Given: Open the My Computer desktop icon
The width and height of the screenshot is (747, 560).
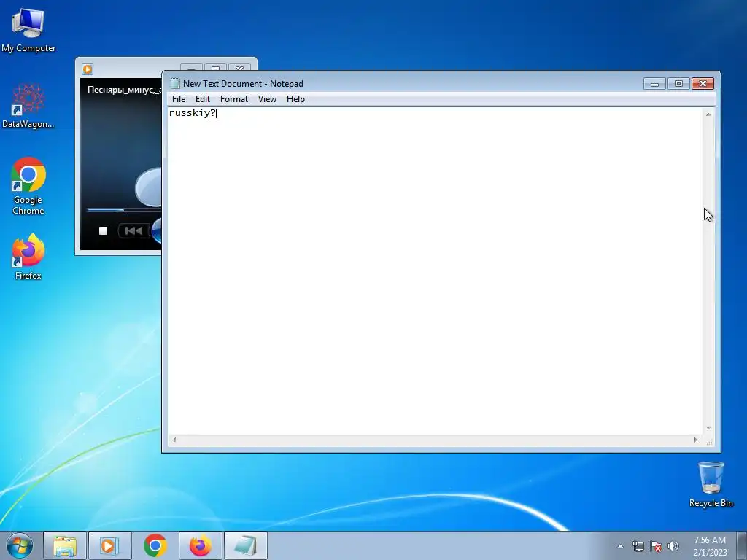Looking at the screenshot, I should (28, 31).
